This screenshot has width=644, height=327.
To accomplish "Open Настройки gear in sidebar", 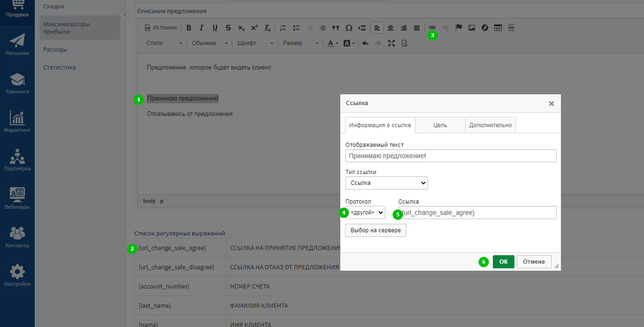I will click(x=17, y=275).
